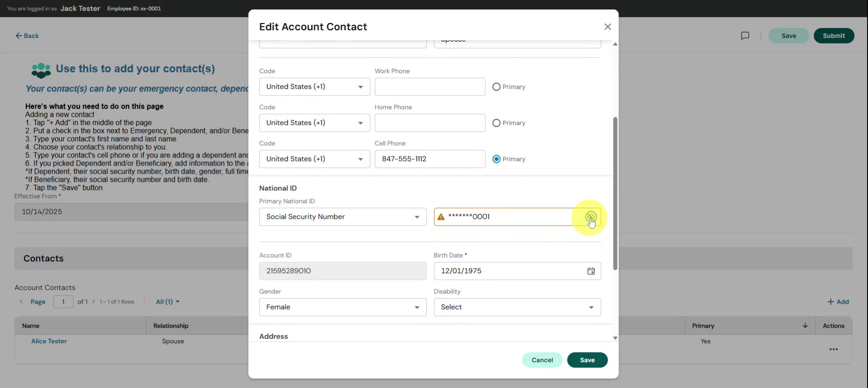Set Home Phone as Primary
Viewport: 868px width, 388px height.
point(496,123)
